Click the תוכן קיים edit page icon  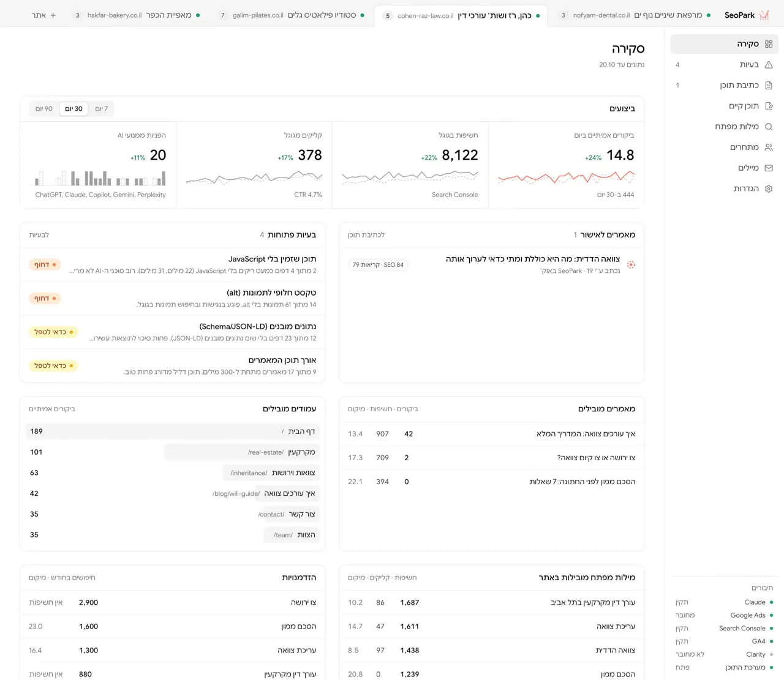(x=769, y=106)
